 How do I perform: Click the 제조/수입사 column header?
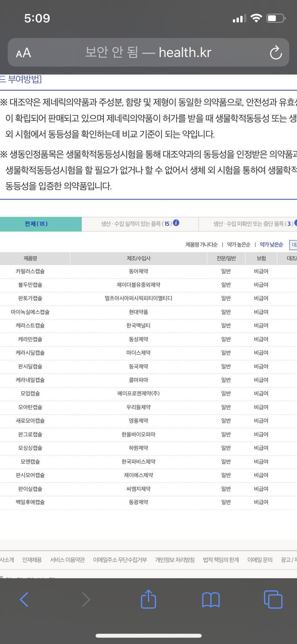tap(138, 258)
